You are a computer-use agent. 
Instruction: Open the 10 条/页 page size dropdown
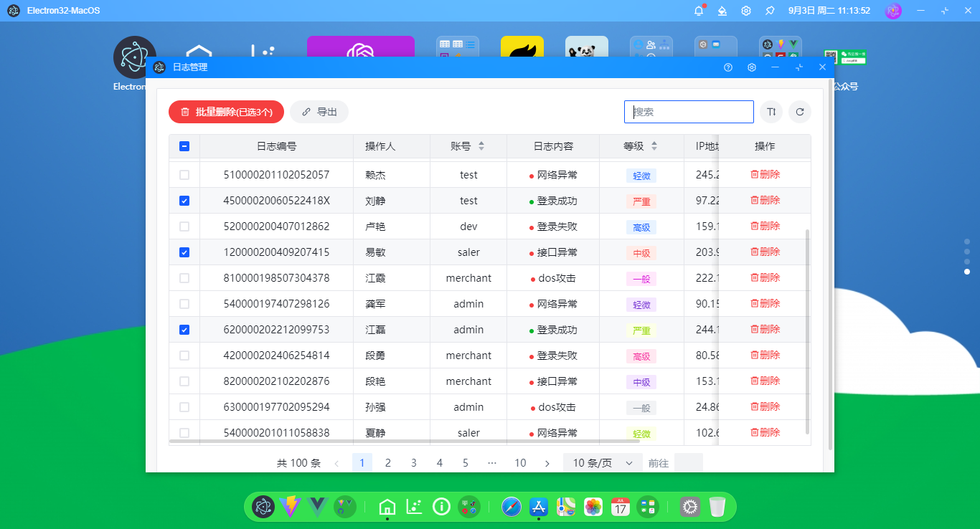point(603,463)
